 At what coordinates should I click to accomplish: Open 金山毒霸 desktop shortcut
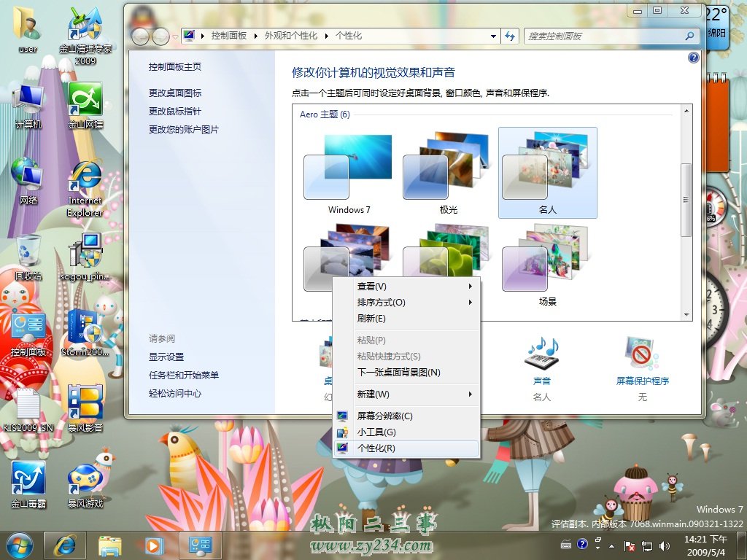pos(28,485)
